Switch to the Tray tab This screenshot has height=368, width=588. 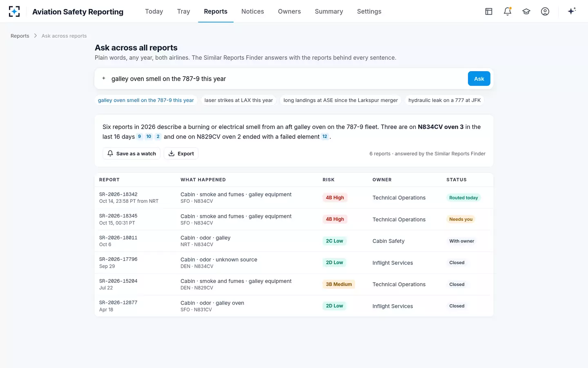click(184, 11)
